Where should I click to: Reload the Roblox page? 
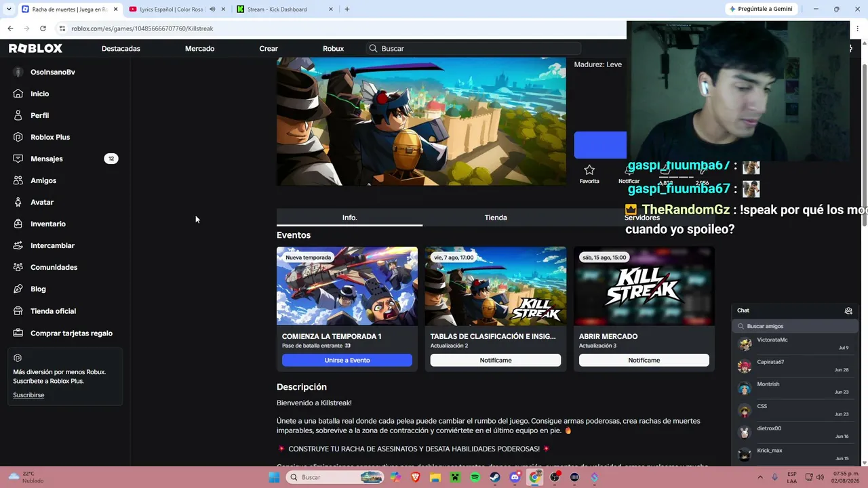coord(43,28)
